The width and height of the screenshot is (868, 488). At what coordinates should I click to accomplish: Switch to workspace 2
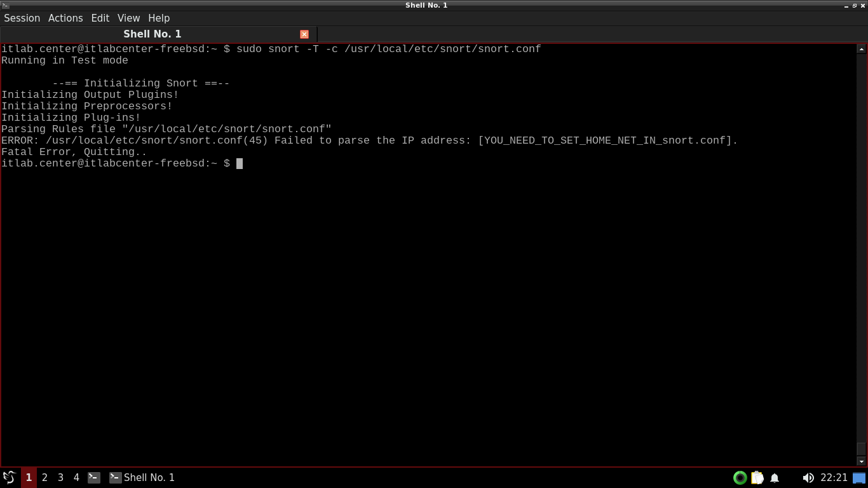44,477
